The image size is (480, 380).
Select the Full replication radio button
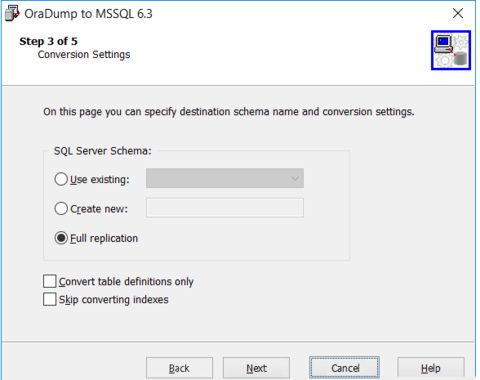61,238
